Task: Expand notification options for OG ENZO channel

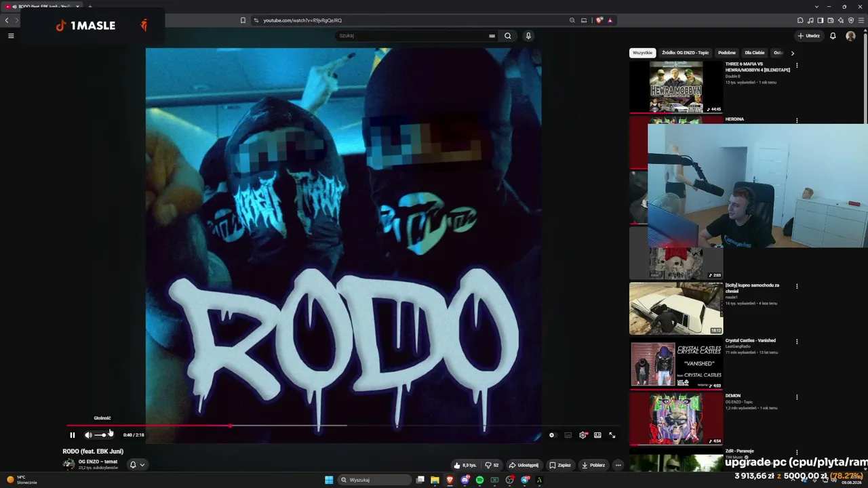Action: (137, 465)
